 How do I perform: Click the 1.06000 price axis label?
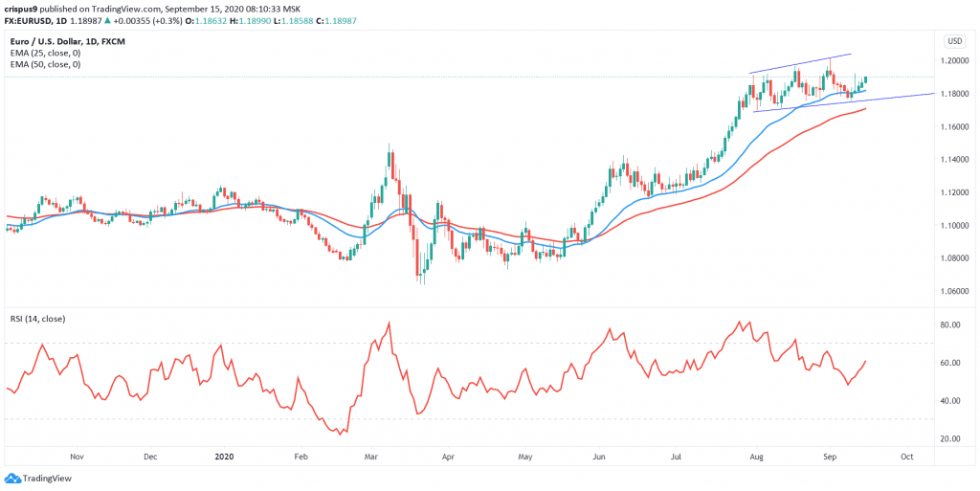[x=955, y=291]
